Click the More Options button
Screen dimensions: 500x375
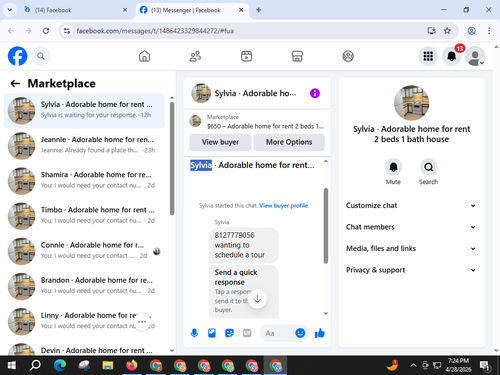click(289, 142)
